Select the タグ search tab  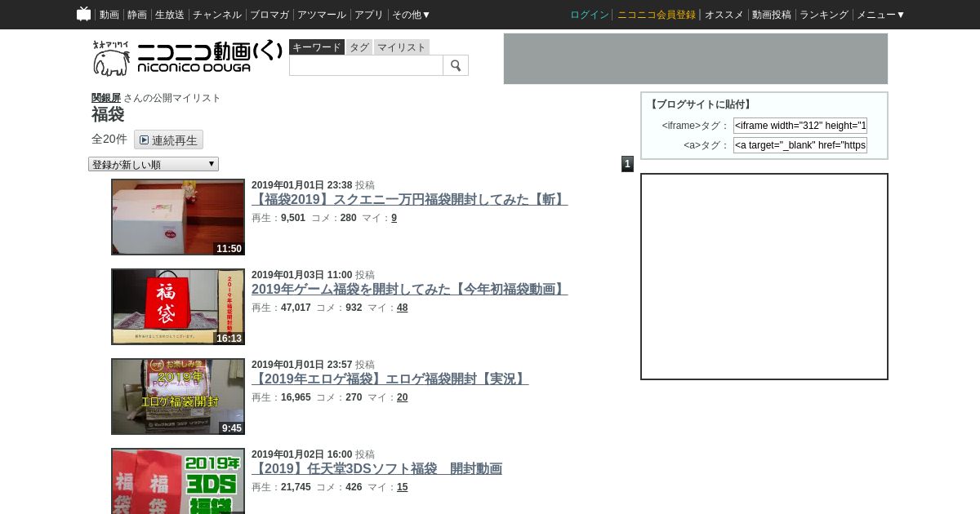coord(359,47)
